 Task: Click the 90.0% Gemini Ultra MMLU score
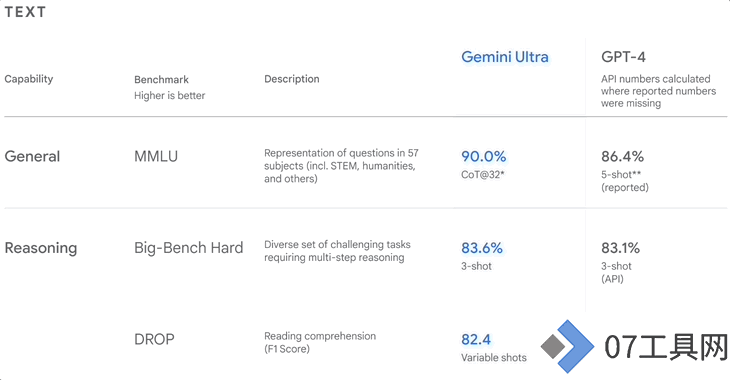(x=484, y=156)
